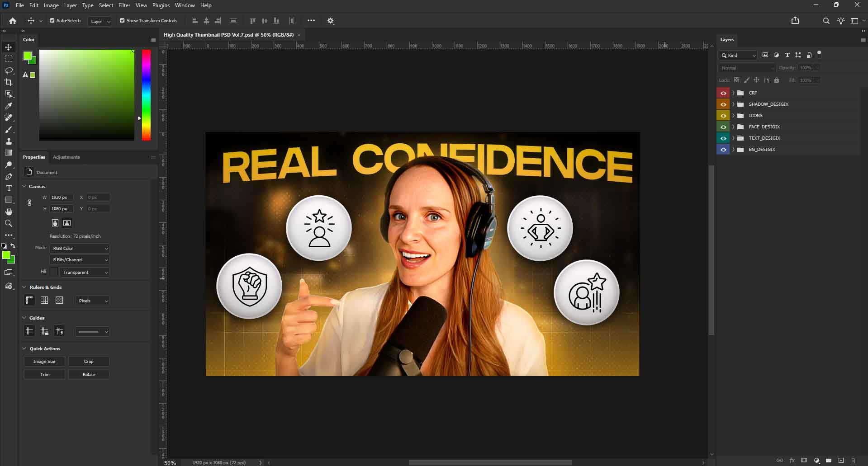Open the Filter menu
This screenshot has height=466, width=868.
(x=124, y=5)
